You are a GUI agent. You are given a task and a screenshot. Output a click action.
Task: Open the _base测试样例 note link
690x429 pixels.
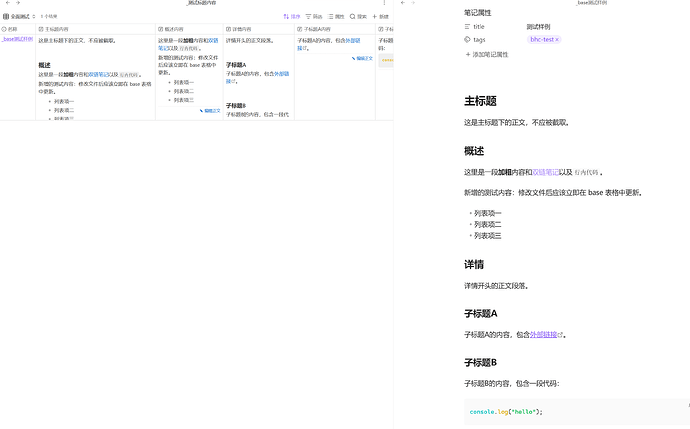(18, 39)
